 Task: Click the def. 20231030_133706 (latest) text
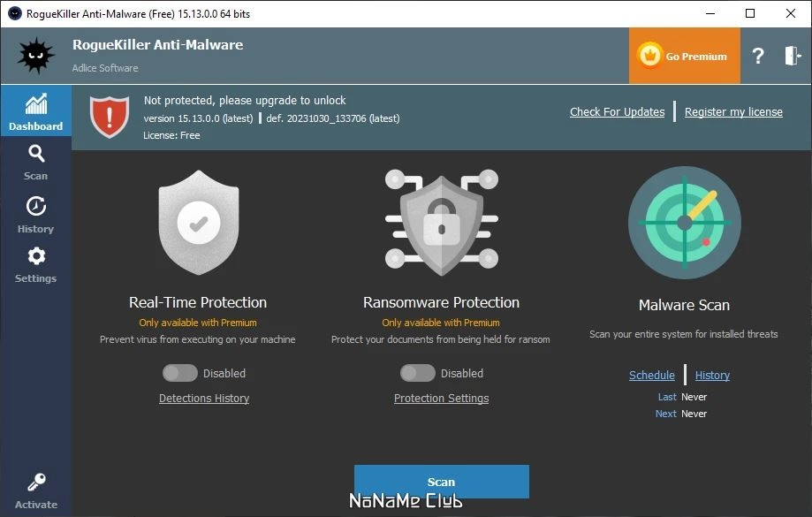pyautogui.click(x=333, y=118)
